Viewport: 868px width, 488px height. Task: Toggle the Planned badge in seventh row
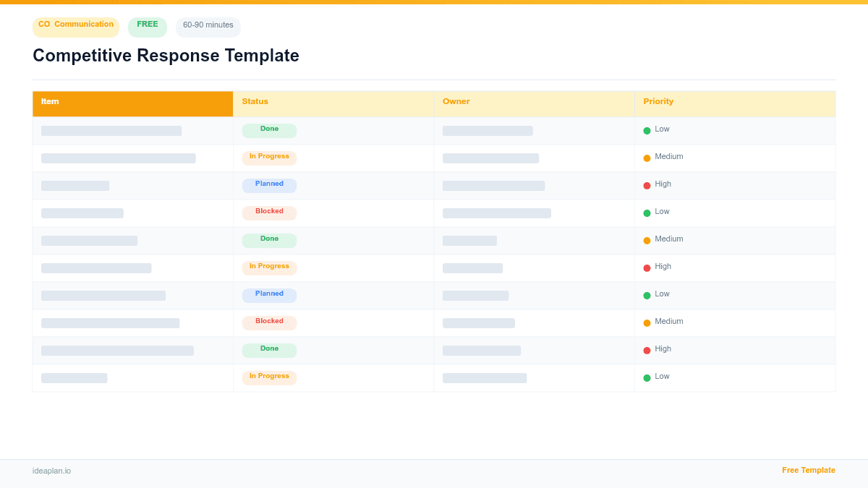tap(269, 294)
